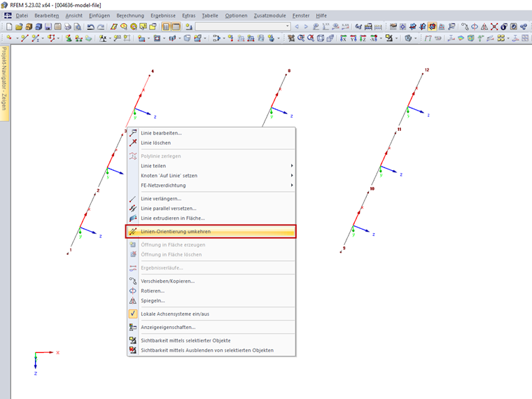Redo the last action

coord(101,27)
